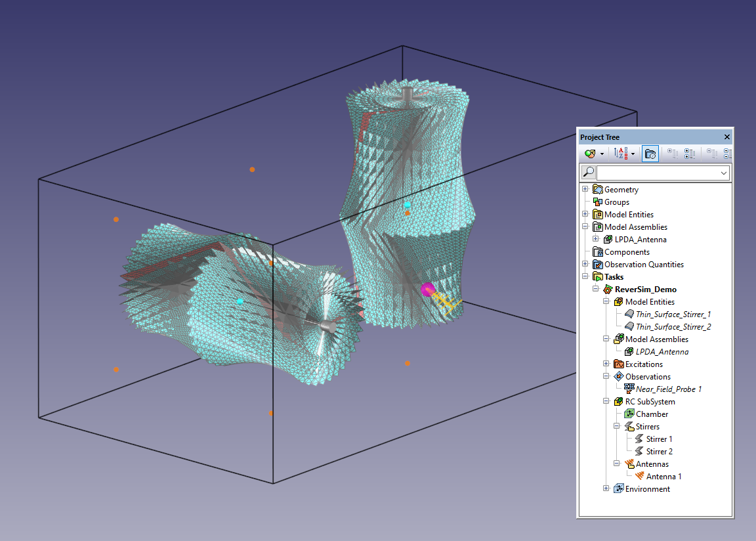Click the Components folder icon
Viewport: 756px width, 541px height.
pyautogui.click(x=597, y=252)
